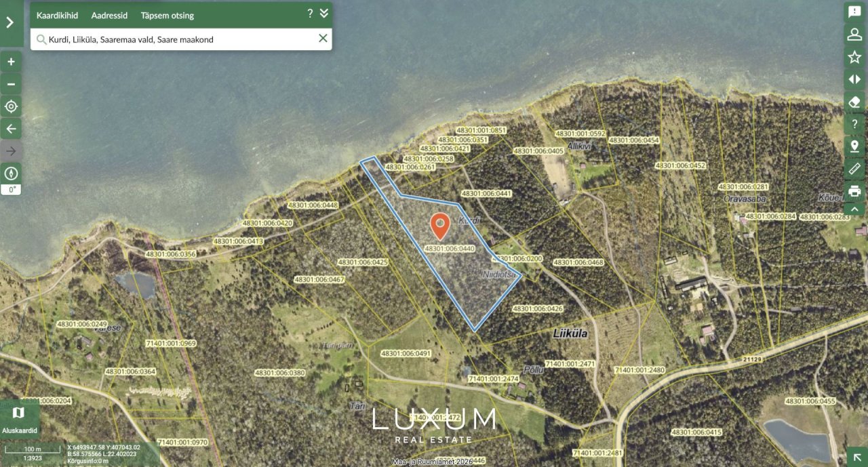This screenshot has width=868, height=467.
Task: Add a location pin marker tool
Action: click(x=854, y=146)
